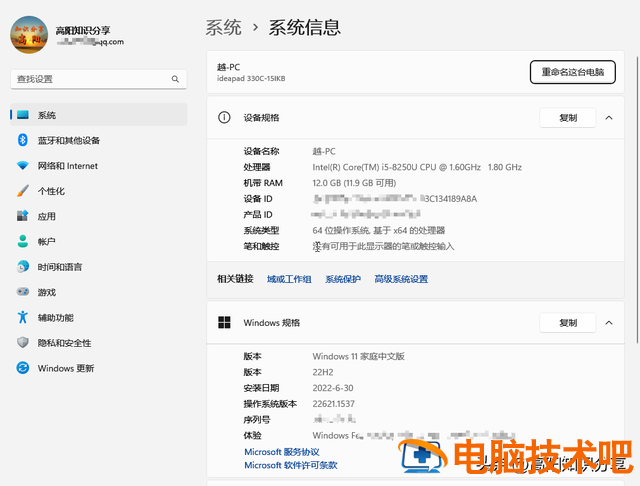This screenshot has height=486, width=640.
Task: Click the install date 2022-6-30
Action: 333,388
